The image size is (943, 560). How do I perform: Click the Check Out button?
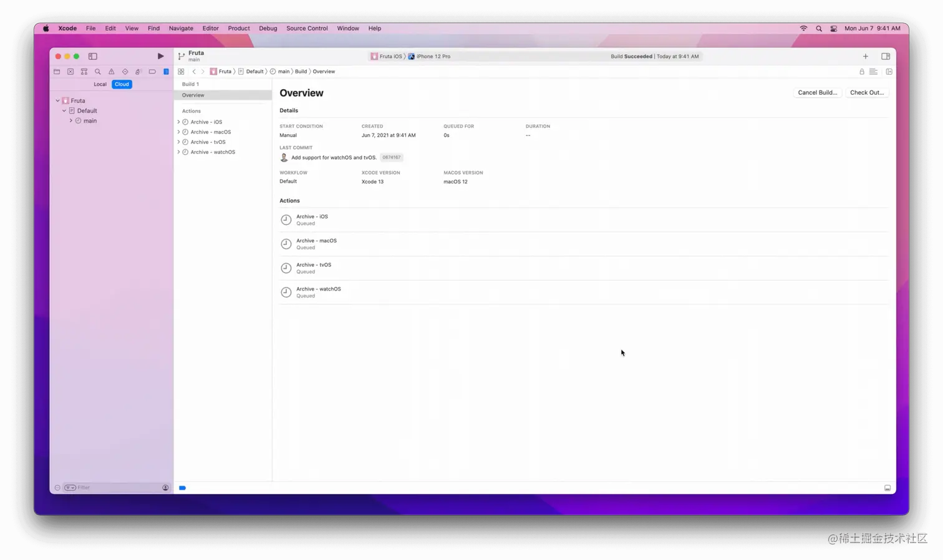[867, 92]
